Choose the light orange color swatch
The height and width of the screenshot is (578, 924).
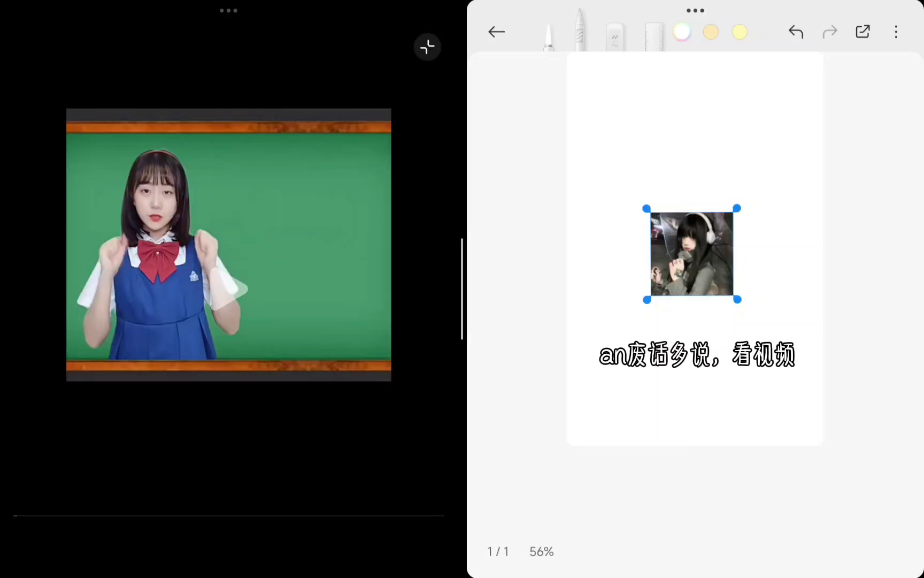click(711, 32)
